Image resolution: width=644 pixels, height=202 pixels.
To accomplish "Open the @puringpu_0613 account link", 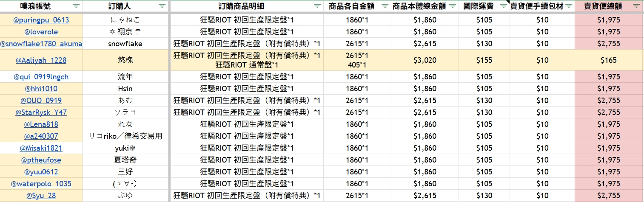I will (x=41, y=20).
